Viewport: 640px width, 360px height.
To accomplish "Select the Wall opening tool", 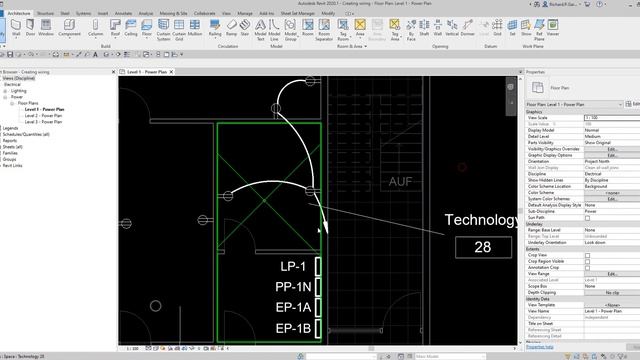I will 438,28.
